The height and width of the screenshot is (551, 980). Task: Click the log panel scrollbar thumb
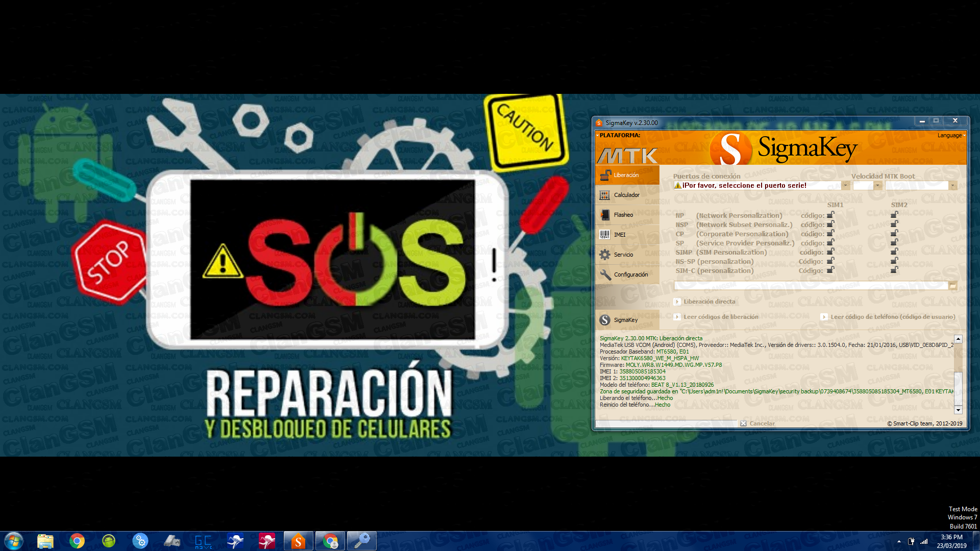(x=958, y=389)
